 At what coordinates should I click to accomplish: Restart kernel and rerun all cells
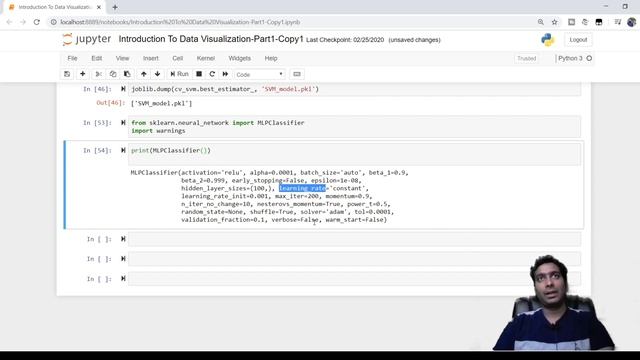click(x=225, y=74)
